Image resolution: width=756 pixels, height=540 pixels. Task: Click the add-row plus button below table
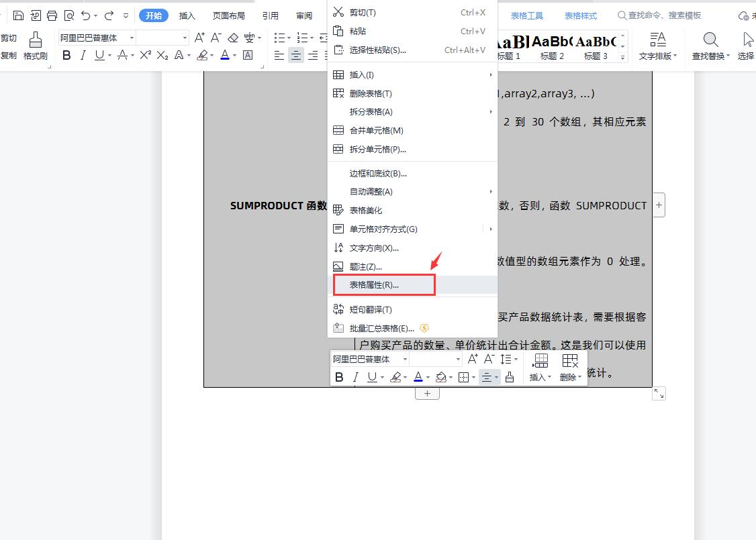pyautogui.click(x=427, y=394)
